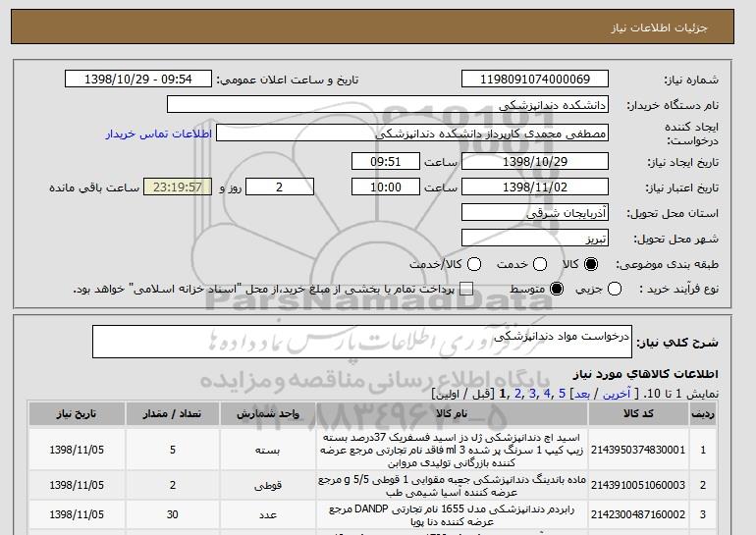
Task: Click the نام کالا column header
Action: point(452,413)
